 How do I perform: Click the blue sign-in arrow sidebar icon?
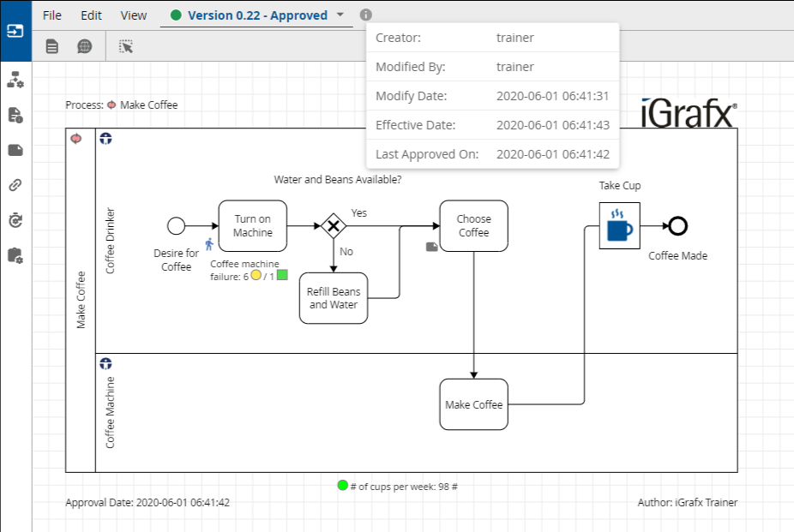[15, 31]
